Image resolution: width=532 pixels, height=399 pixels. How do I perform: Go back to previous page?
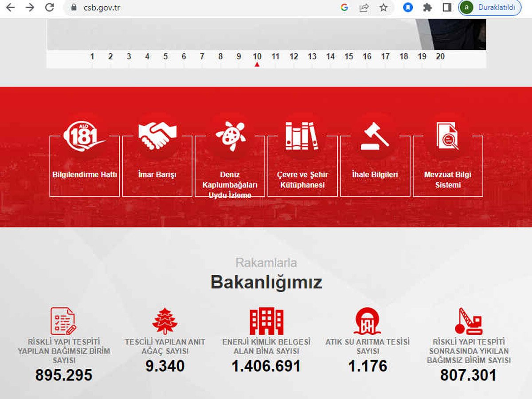coord(10,8)
